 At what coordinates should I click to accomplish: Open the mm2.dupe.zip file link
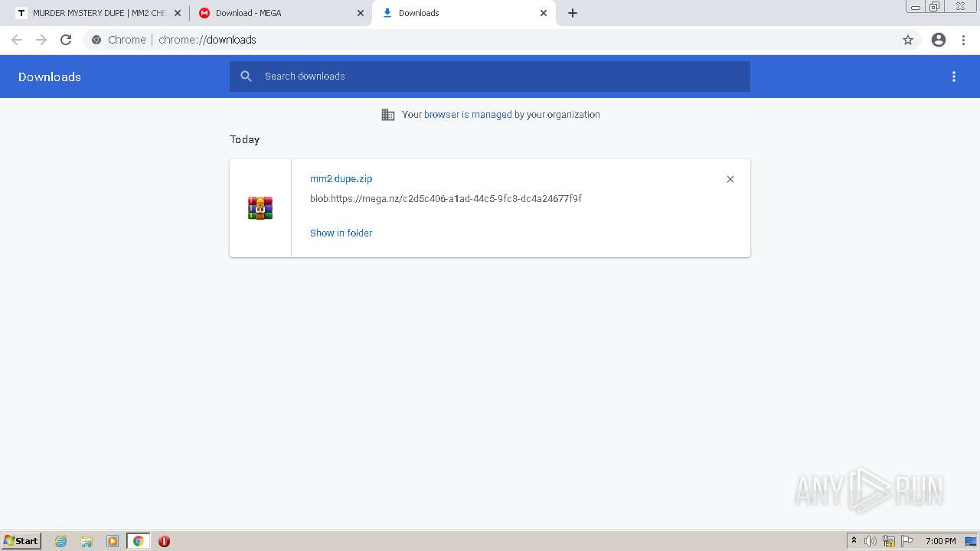(x=341, y=178)
